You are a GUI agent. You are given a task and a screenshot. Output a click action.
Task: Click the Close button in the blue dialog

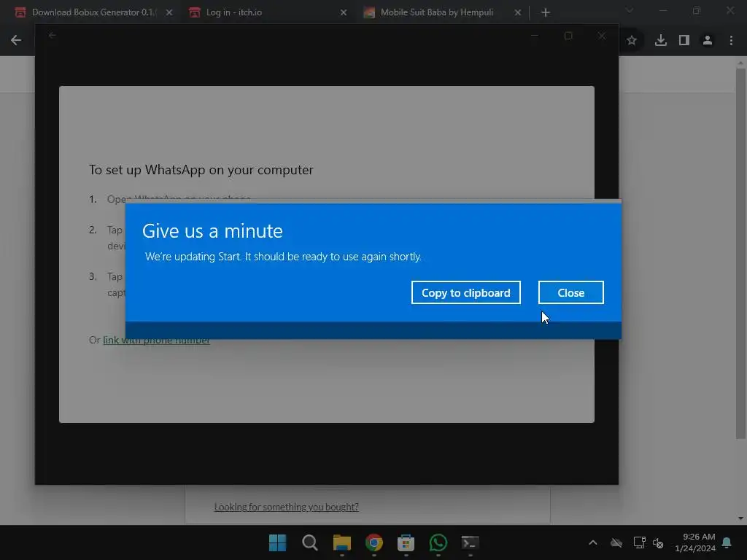point(570,292)
